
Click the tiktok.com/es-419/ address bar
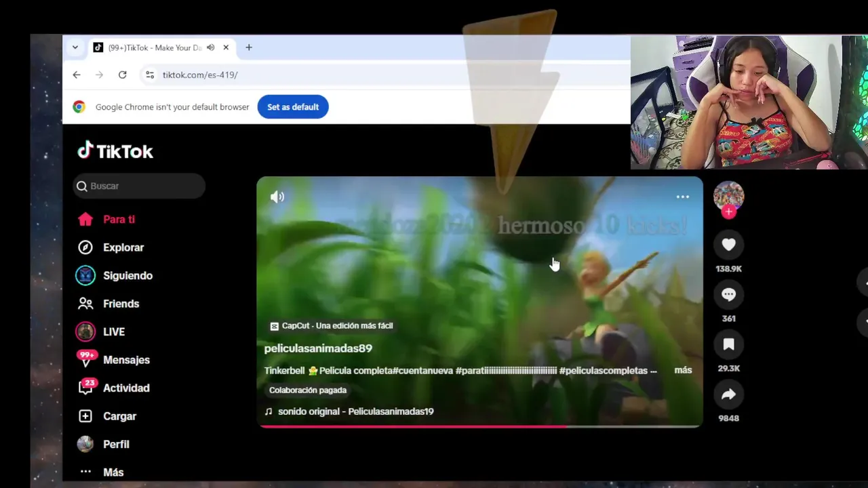[200, 75]
